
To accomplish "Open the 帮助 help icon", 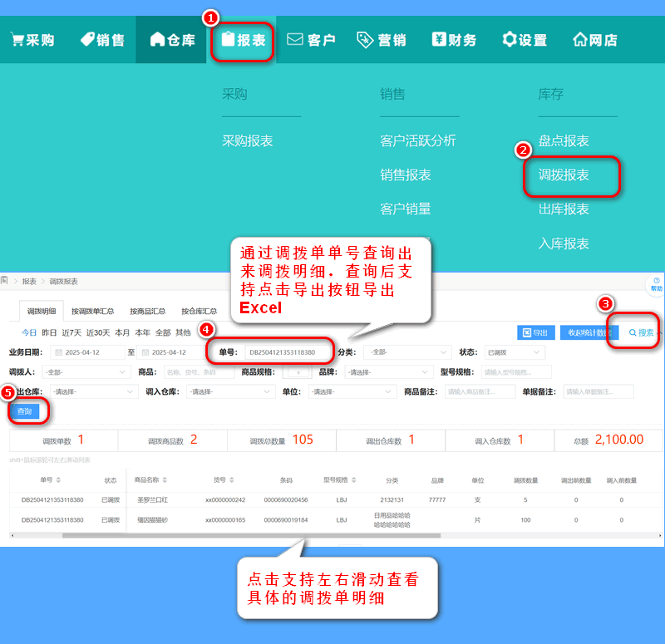I will coord(656,285).
